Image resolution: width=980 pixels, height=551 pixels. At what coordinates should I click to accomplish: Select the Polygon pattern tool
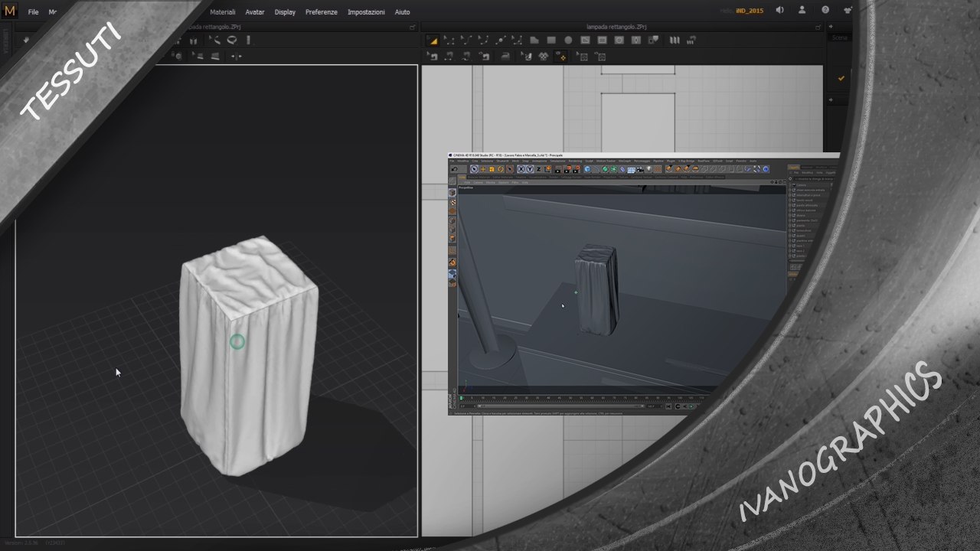[534, 41]
